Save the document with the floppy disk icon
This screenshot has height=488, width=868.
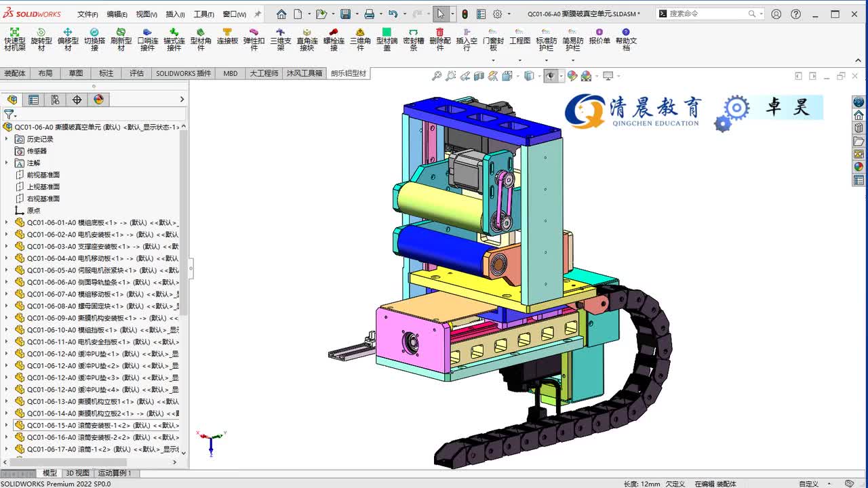pos(345,14)
